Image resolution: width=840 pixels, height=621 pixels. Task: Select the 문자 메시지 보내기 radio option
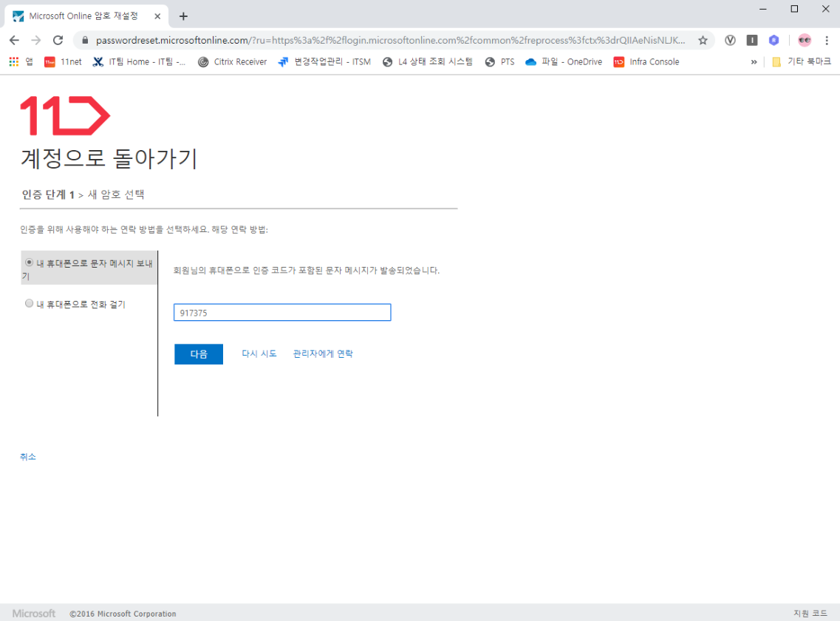(29, 262)
